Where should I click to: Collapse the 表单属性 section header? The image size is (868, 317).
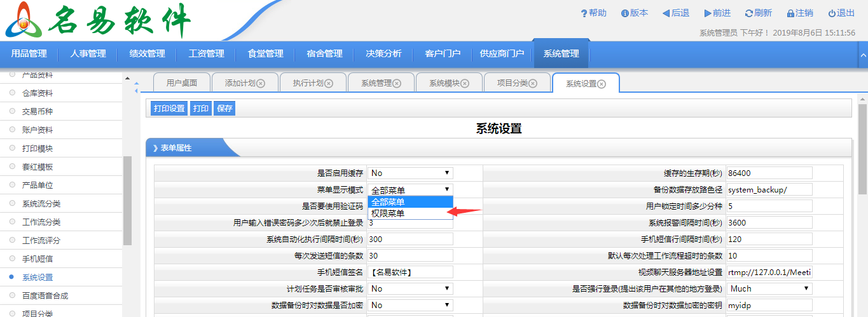pyautogui.click(x=173, y=148)
